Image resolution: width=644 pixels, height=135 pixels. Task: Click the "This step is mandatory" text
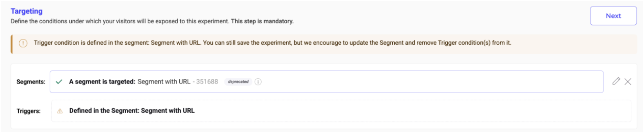pos(262,21)
